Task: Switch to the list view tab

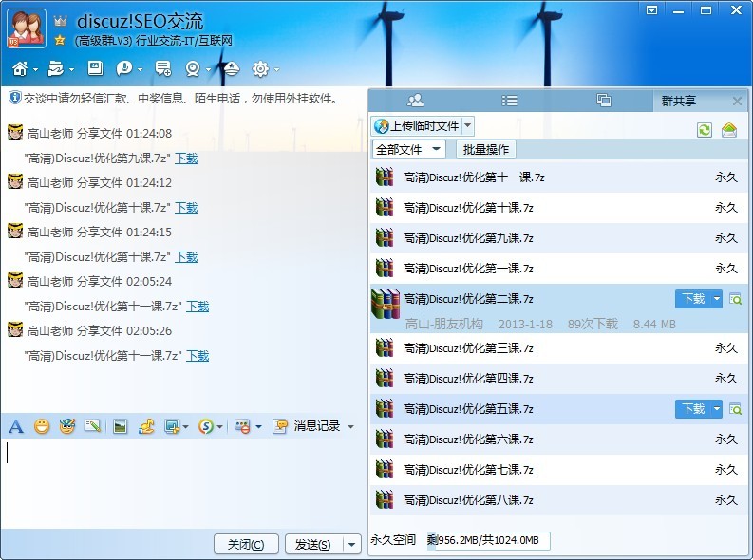Action: click(510, 101)
